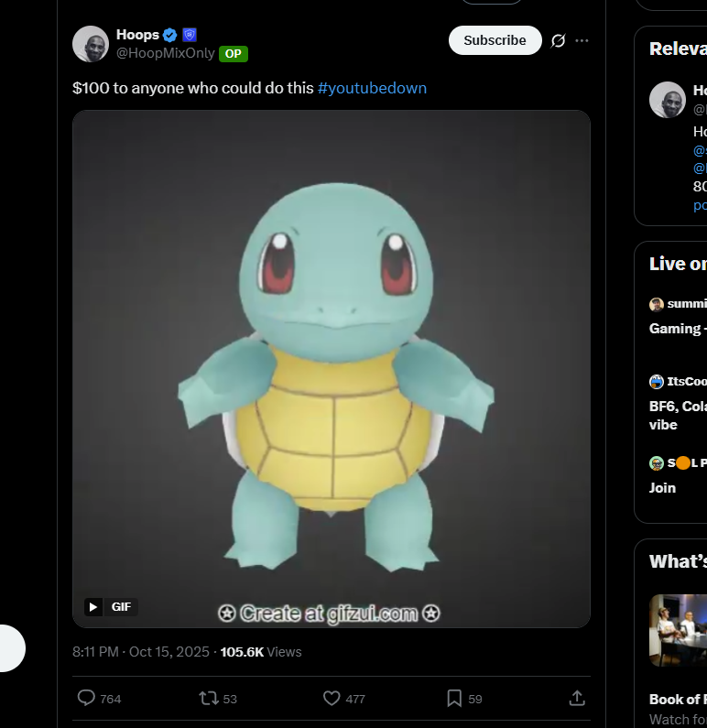Click the blue verified checkmark badge
Image resolution: width=707 pixels, height=728 pixels.
170,35
